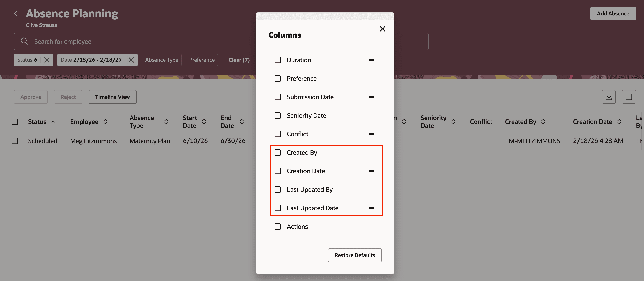Toggle the Status column sort arrow

click(x=53, y=122)
